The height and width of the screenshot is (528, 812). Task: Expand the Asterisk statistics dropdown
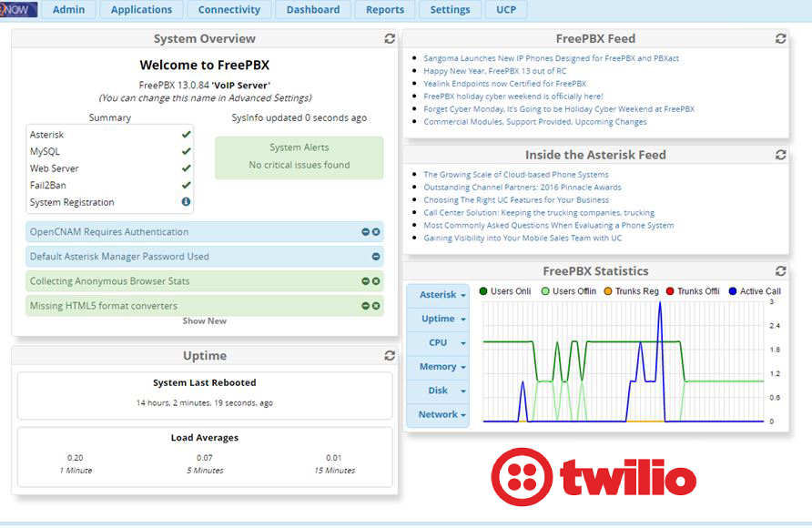pyautogui.click(x=438, y=295)
